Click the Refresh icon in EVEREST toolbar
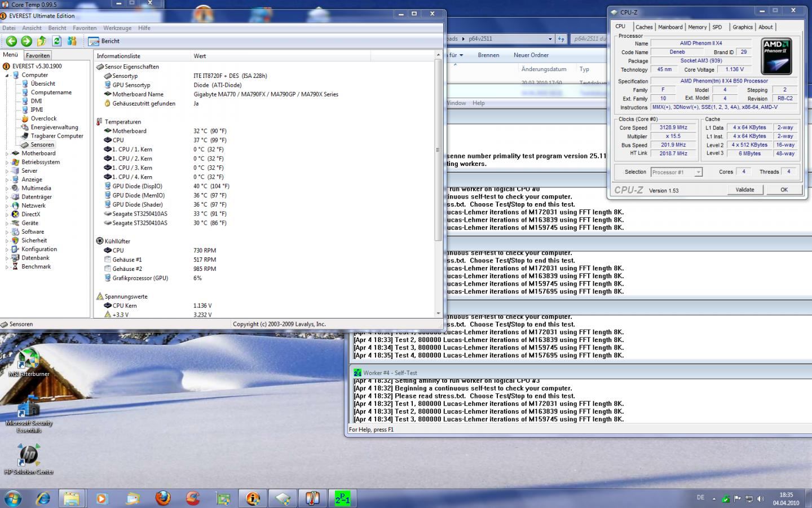This screenshot has height=508, width=812. pyautogui.click(x=57, y=41)
